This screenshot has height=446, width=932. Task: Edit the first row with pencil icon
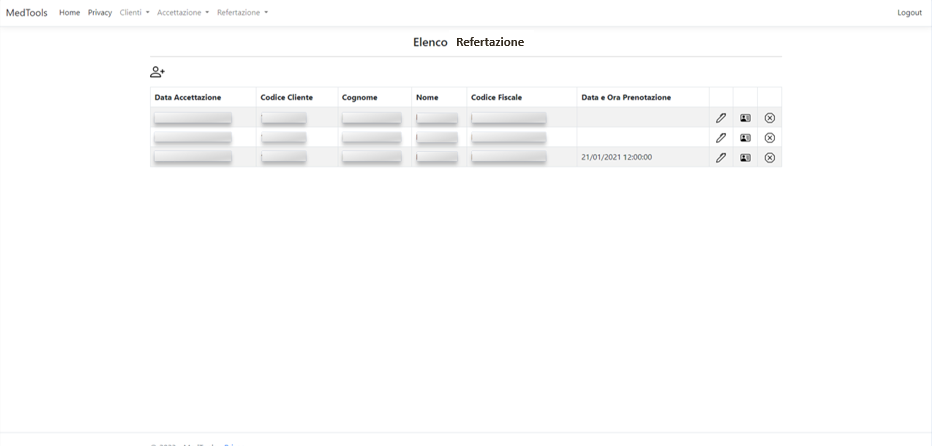point(721,118)
